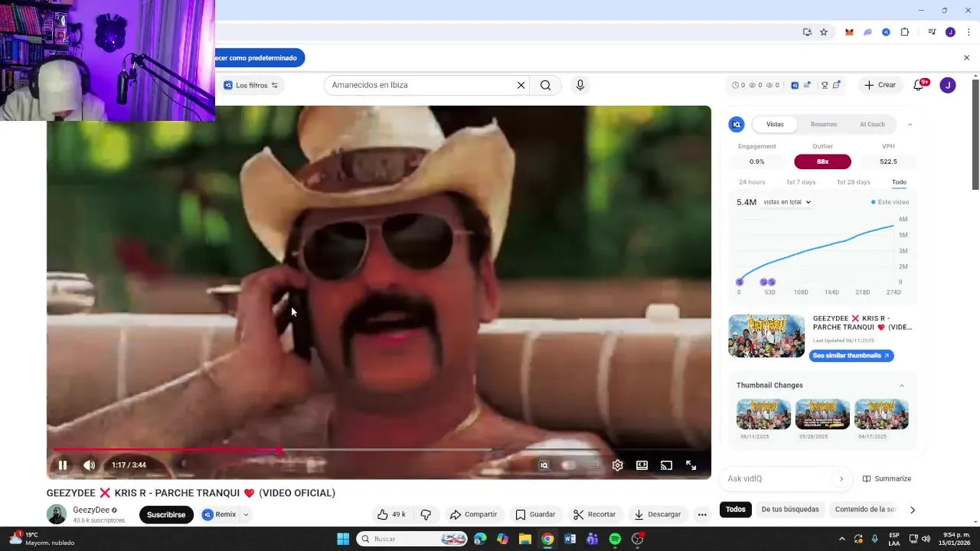Like the video with 49 k thumbs up
The width and height of the screenshot is (980, 551).
click(x=391, y=514)
